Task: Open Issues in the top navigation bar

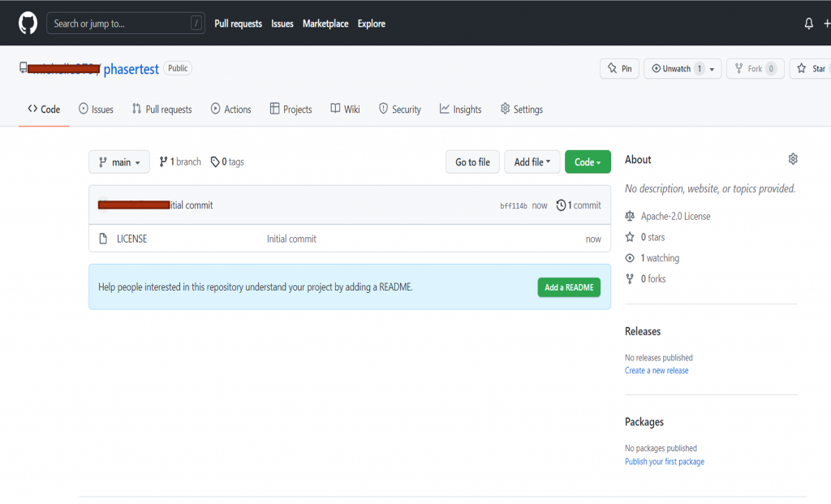Action: 282,24
